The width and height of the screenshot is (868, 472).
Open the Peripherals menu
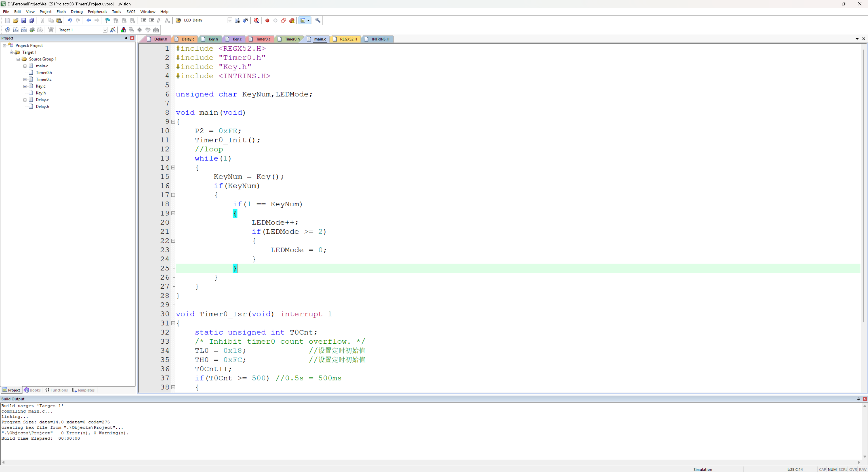pos(97,12)
